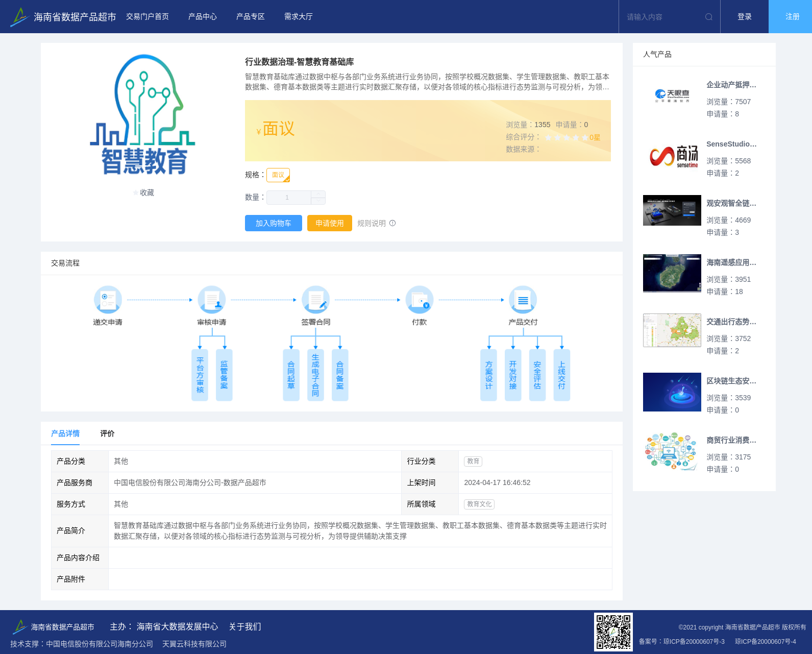
Task: Click the 教育文化 domain tag
Action: tap(479, 504)
